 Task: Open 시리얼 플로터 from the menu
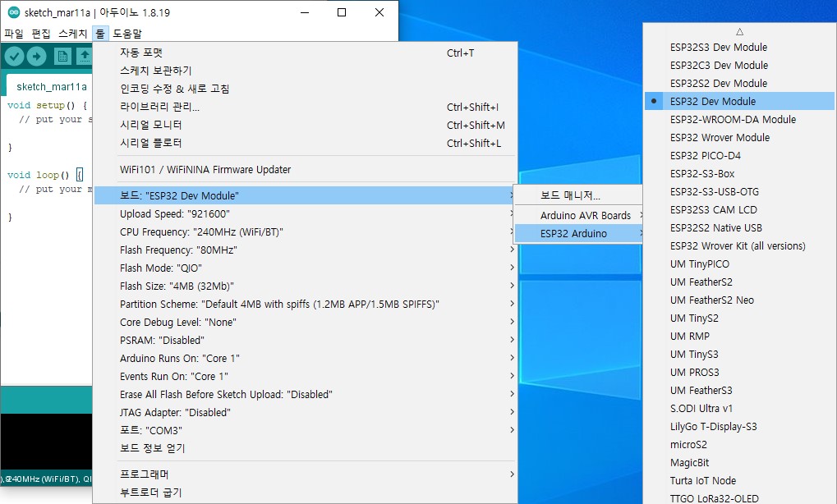pyautogui.click(x=305, y=143)
